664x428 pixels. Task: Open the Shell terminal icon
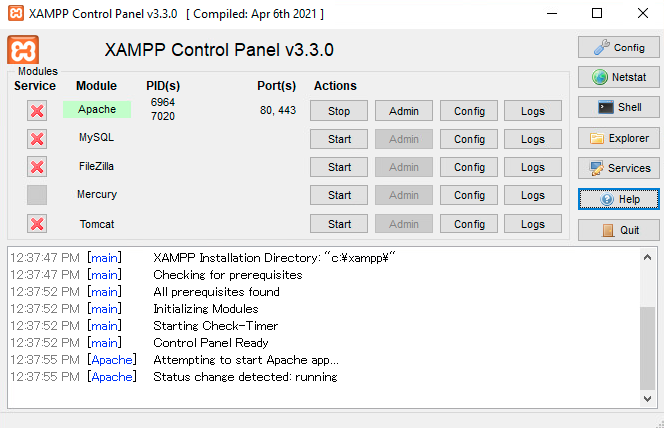click(x=619, y=107)
